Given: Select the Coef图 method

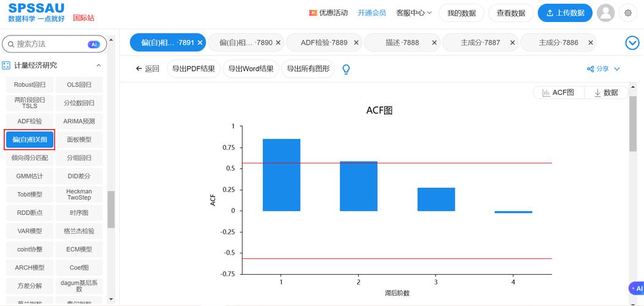Looking at the screenshot, I should coord(79,267).
